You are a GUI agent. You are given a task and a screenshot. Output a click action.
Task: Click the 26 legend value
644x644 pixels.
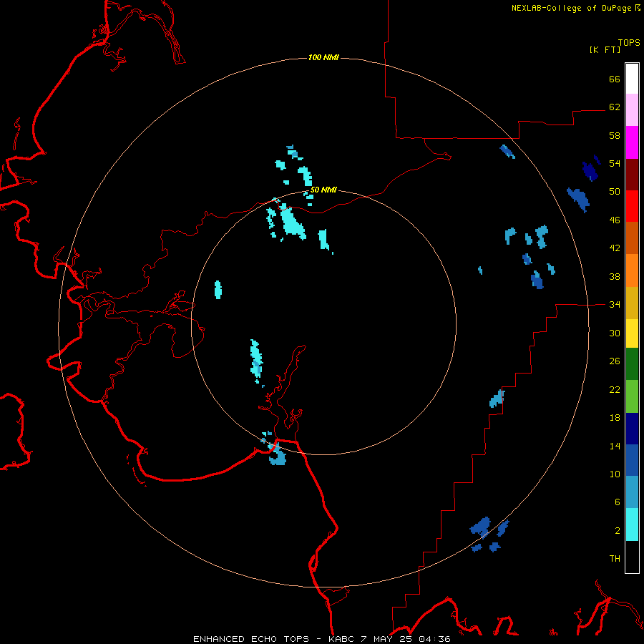615,361
